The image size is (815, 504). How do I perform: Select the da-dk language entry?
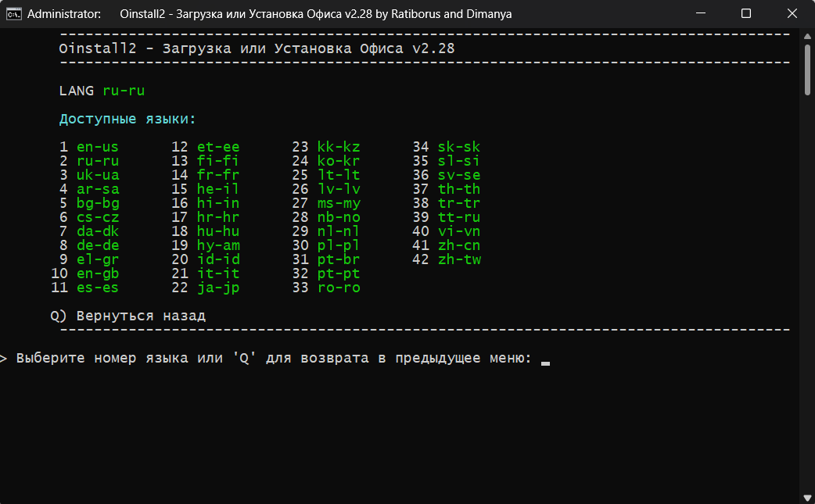[97, 231]
